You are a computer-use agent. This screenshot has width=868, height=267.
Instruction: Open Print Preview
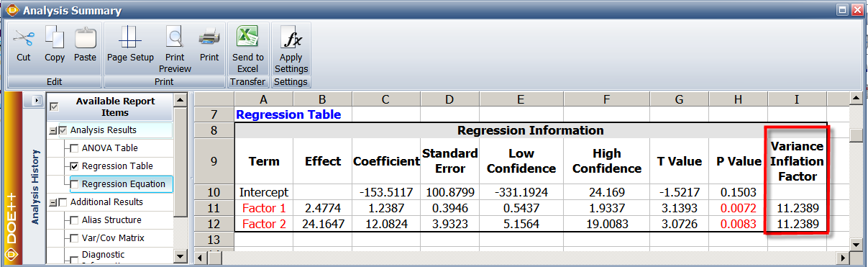pos(175,38)
